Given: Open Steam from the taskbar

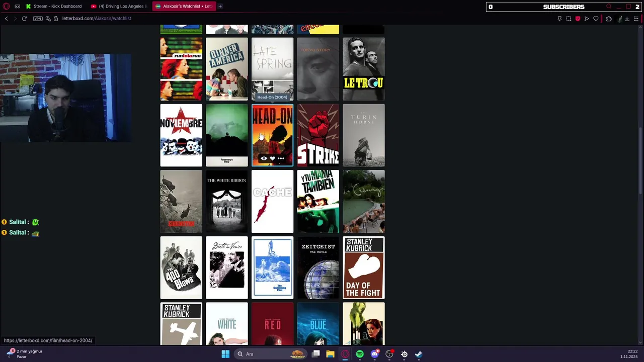Looking at the screenshot, I should pyautogui.click(x=419, y=354).
